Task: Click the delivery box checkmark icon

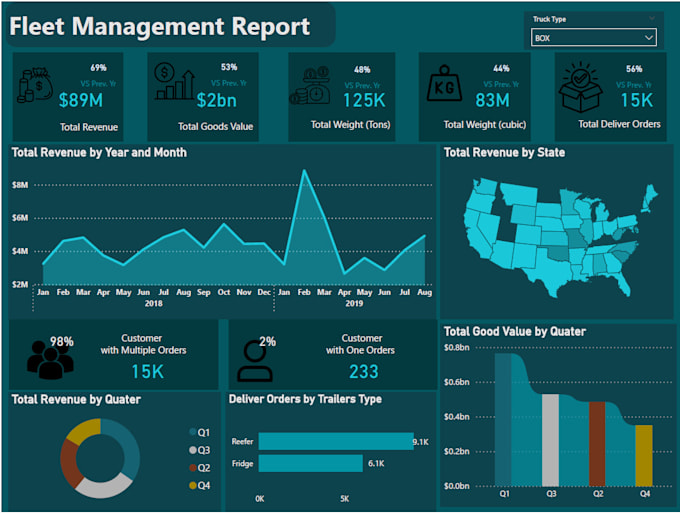Action: 580,87
